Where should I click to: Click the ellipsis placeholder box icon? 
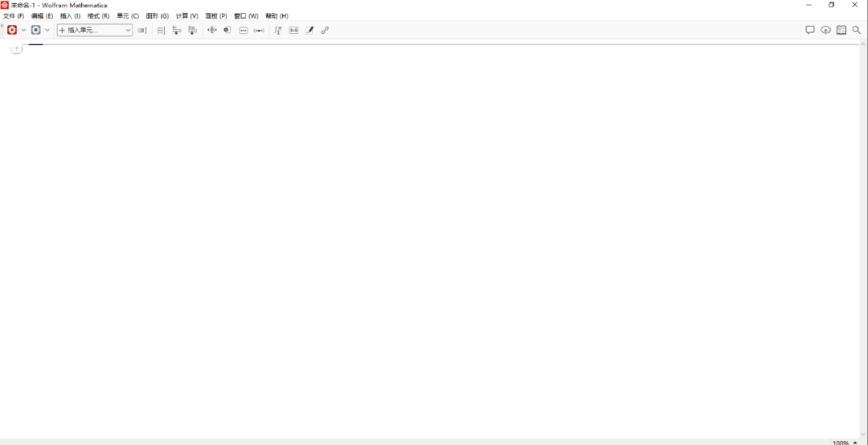point(243,31)
